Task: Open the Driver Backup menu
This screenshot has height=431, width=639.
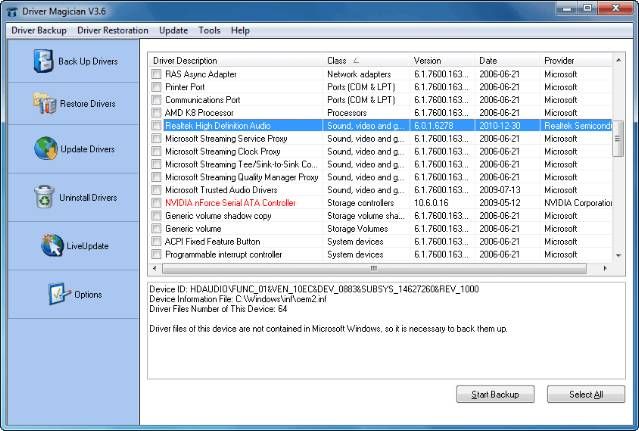Action: (39, 31)
